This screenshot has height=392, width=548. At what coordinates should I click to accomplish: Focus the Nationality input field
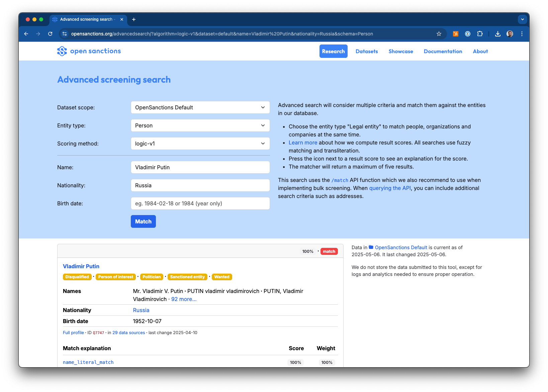click(x=200, y=185)
